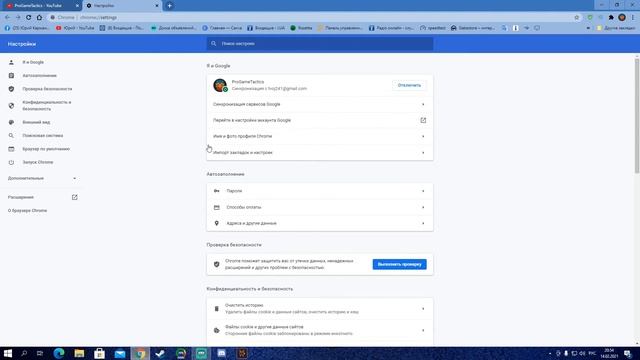Open Расширения link in the sidebar
The height and width of the screenshot is (360, 640).
click(42, 197)
